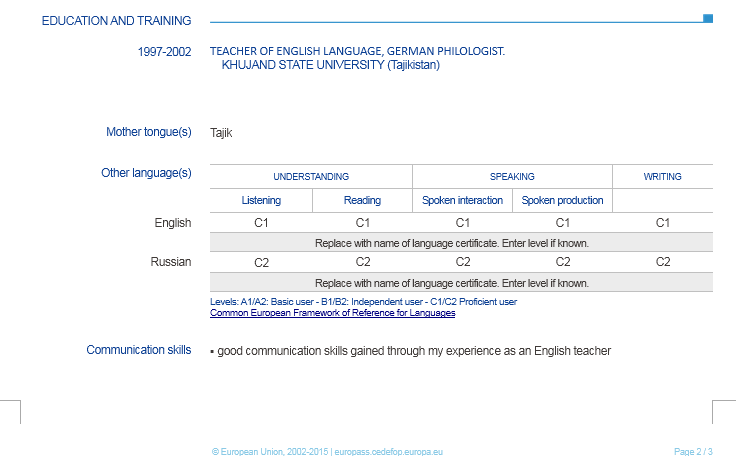
Task: Click the europass.cedefop.europa.eu footer link
Action: pyautogui.click(x=397, y=452)
